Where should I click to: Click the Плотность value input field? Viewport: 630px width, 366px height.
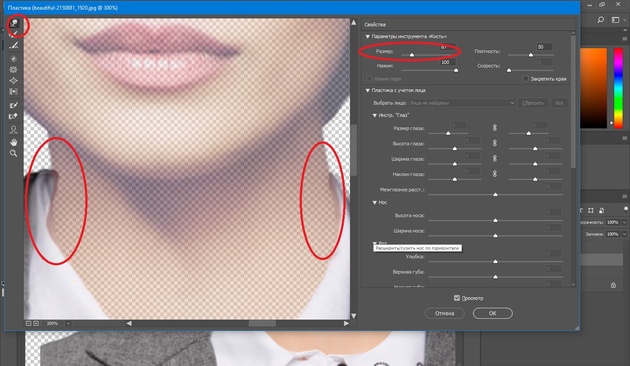(544, 47)
